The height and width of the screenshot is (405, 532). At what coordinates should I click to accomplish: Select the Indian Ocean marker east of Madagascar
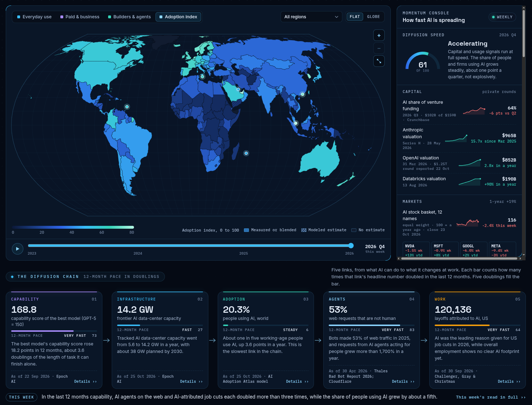(246, 153)
